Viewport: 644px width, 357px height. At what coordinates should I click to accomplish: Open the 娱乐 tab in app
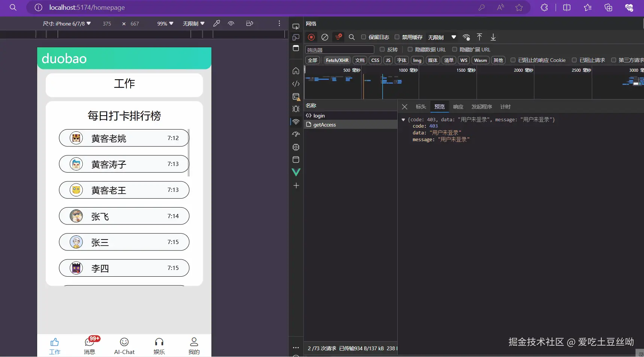point(159,345)
